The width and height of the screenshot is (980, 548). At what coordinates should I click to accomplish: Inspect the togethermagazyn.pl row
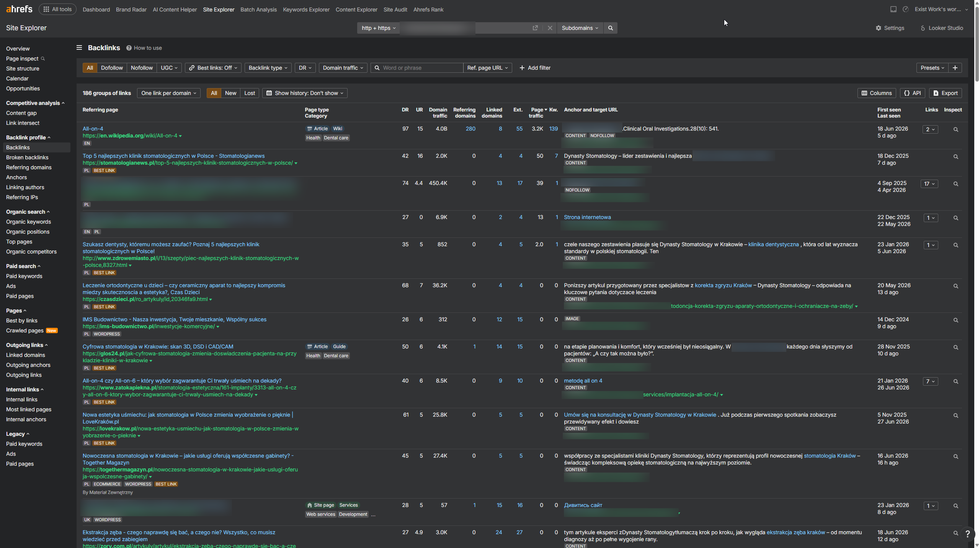(x=955, y=456)
